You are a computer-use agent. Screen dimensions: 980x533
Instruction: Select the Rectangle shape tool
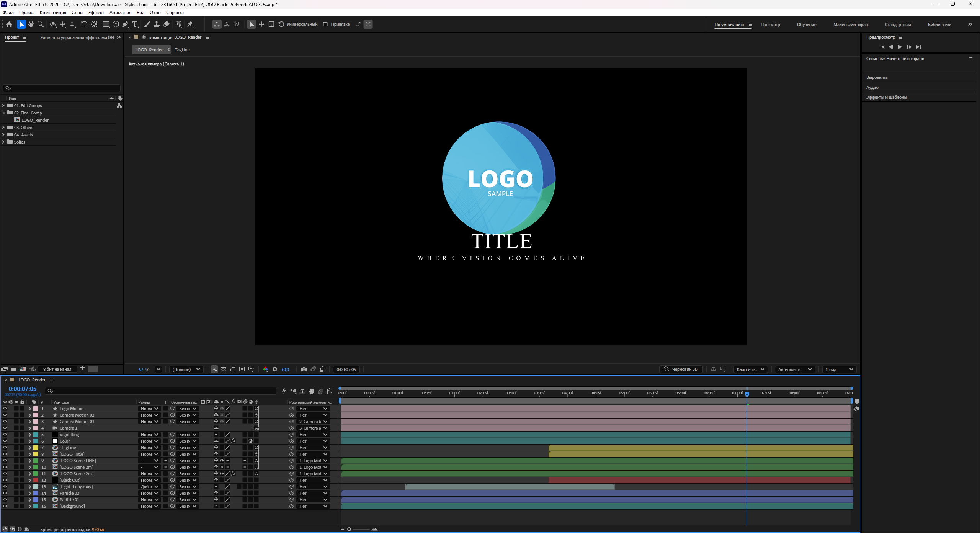106,24
